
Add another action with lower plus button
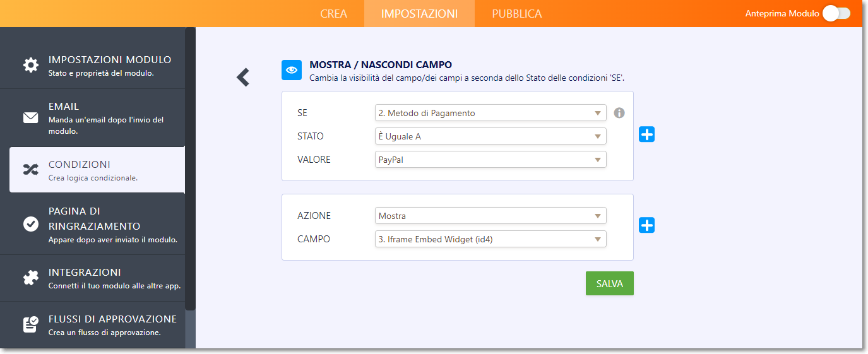click(646, 225)
